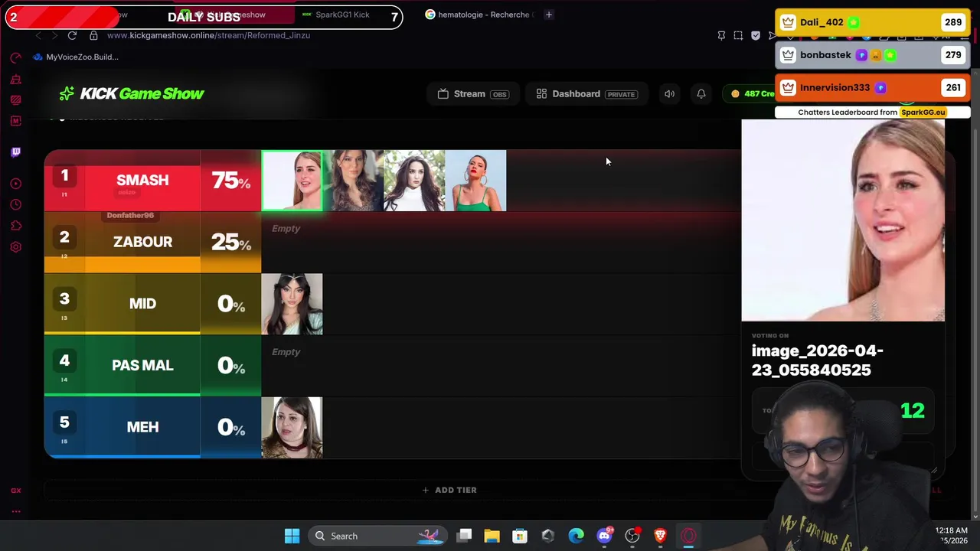Click the thumbnail in the MEH row
The height and width of the screenshot is (551, 980).
[292, 427]
